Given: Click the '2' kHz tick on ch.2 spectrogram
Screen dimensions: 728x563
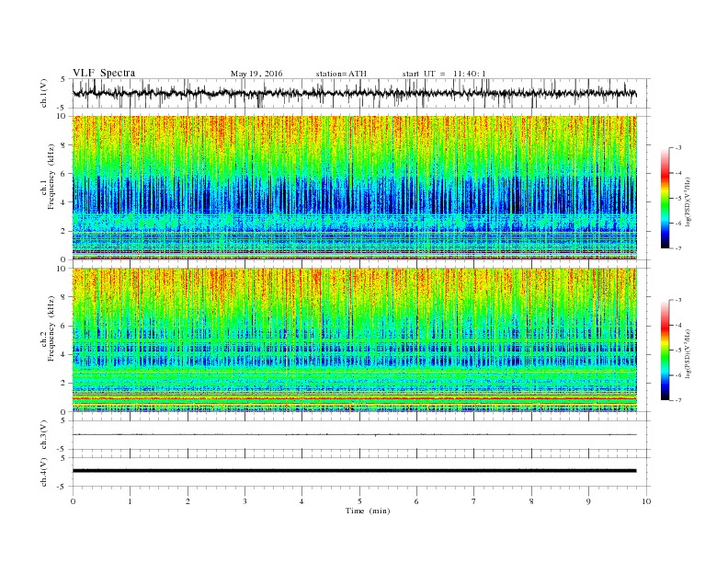Looking at the screenshot, I should pos(64,384).
